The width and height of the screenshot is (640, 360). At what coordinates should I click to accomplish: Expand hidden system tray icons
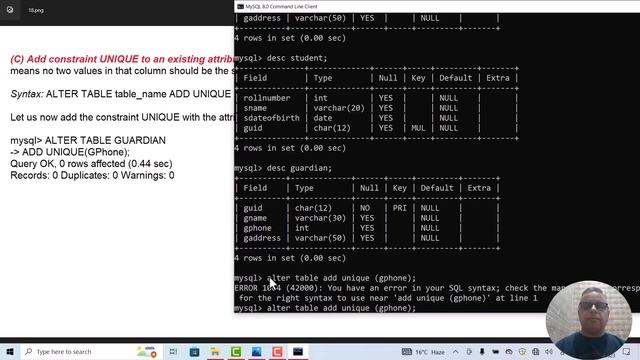point(456,351)
